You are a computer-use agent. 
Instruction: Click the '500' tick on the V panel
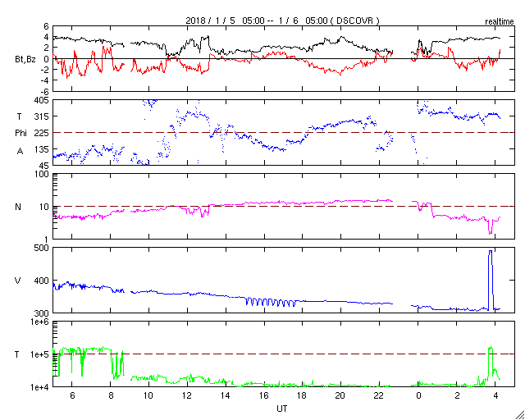(43, 248)
